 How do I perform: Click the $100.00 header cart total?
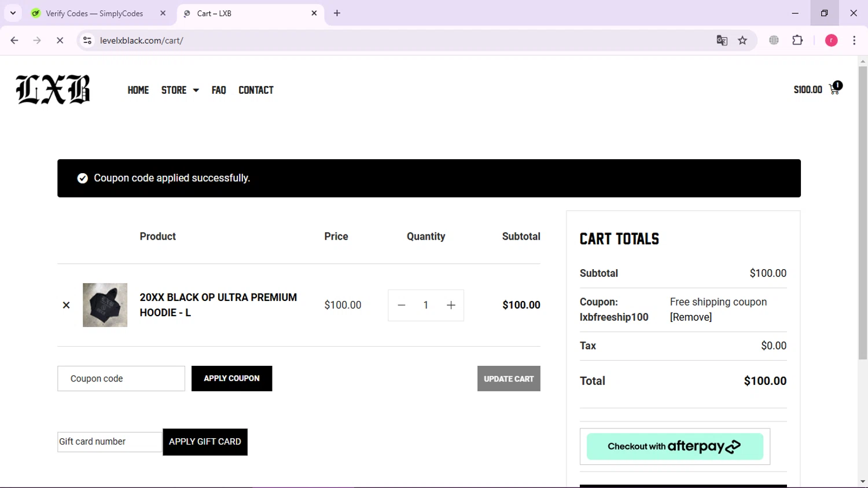(808, 90)
